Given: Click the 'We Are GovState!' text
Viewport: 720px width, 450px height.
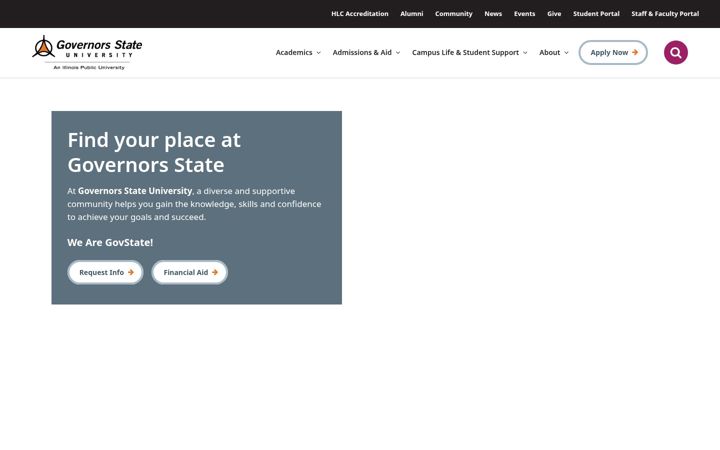Looking at the screenshot, I should 110,242.
